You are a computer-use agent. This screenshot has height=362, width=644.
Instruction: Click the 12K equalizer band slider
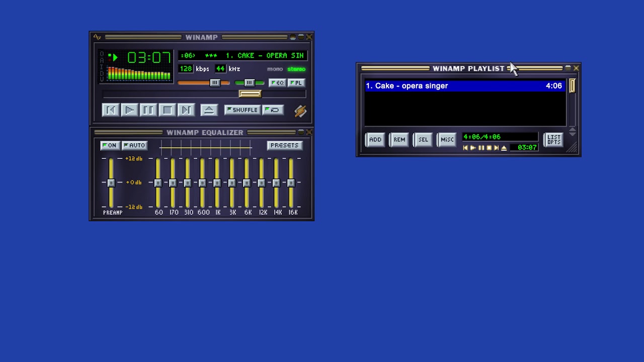tap(262, 183)
